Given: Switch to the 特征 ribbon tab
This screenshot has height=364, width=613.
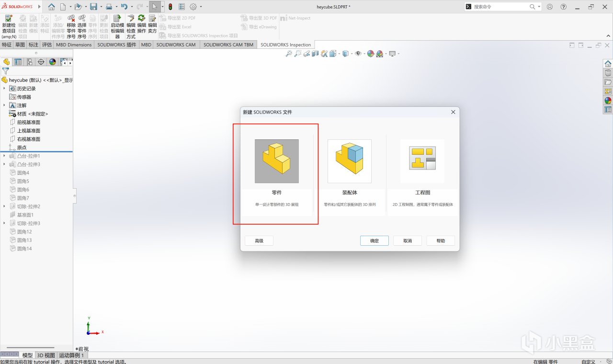Looking at the screenshot, I should [x=7, y=45].
